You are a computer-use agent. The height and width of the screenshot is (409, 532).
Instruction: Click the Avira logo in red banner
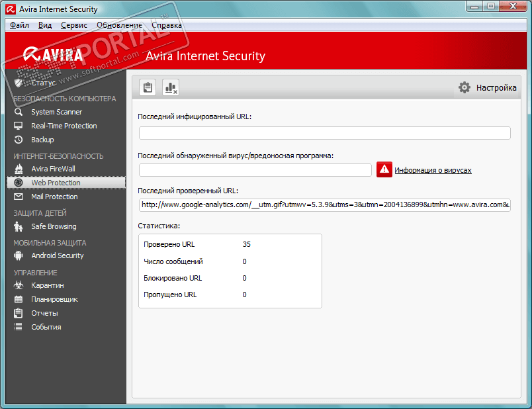pyautogui.click(x=52, y=55)
